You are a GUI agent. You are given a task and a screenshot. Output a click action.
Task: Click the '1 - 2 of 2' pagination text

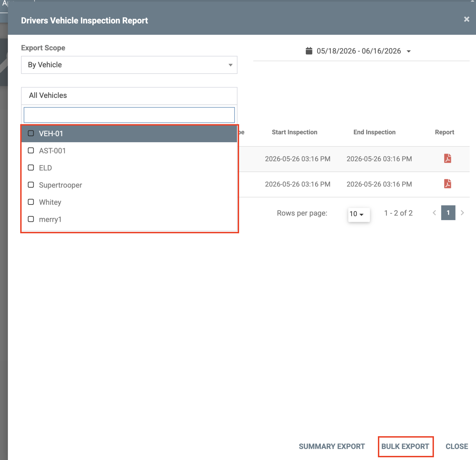point(398,213)
